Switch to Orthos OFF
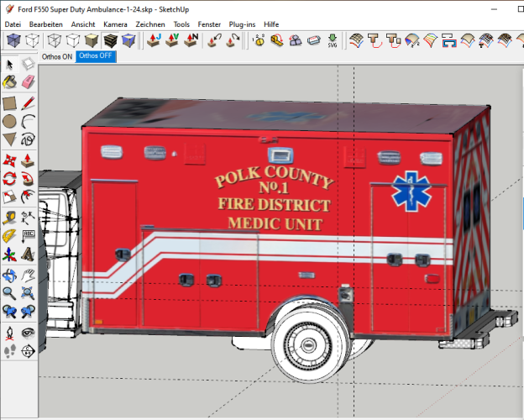 click(94, 56)
